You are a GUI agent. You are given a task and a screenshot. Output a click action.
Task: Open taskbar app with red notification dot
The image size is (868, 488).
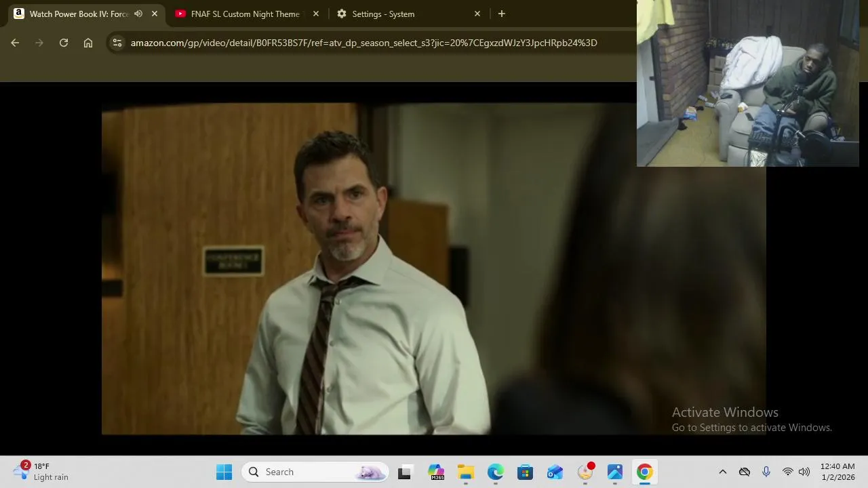(585, 472)
